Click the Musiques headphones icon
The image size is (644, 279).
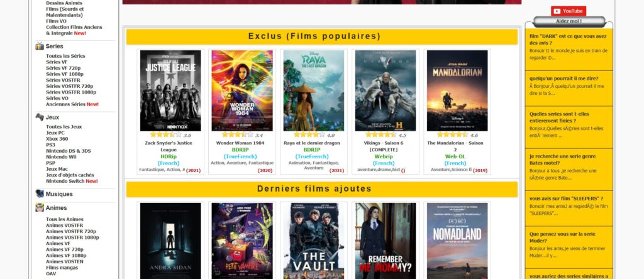coord(40,194)
